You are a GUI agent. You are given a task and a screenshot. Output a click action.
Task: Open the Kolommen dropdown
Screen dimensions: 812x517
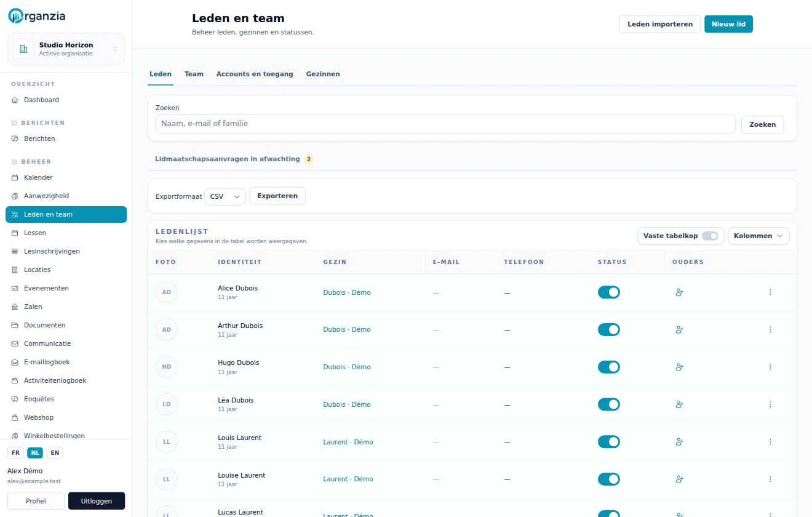pyautogui.click(x=758, y=236)
